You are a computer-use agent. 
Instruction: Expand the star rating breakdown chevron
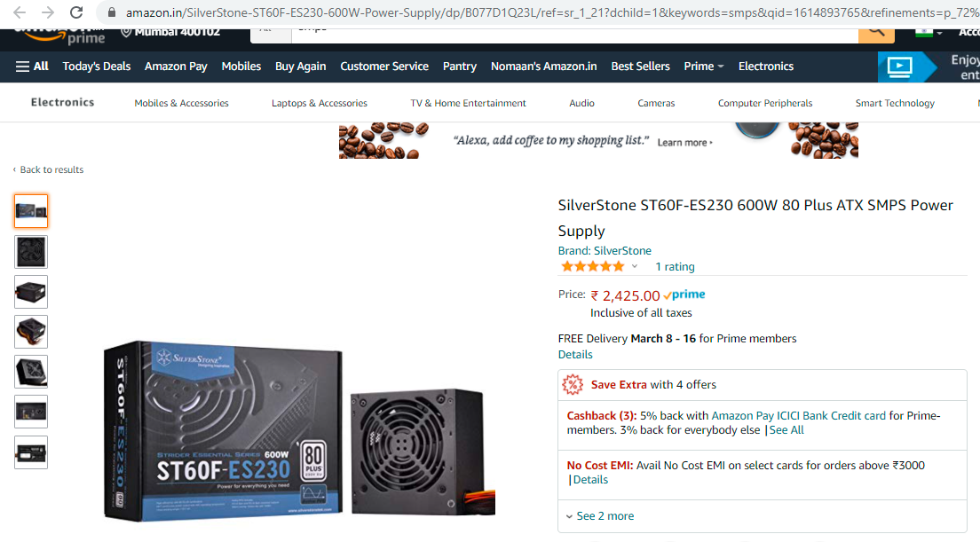(635, 267)
